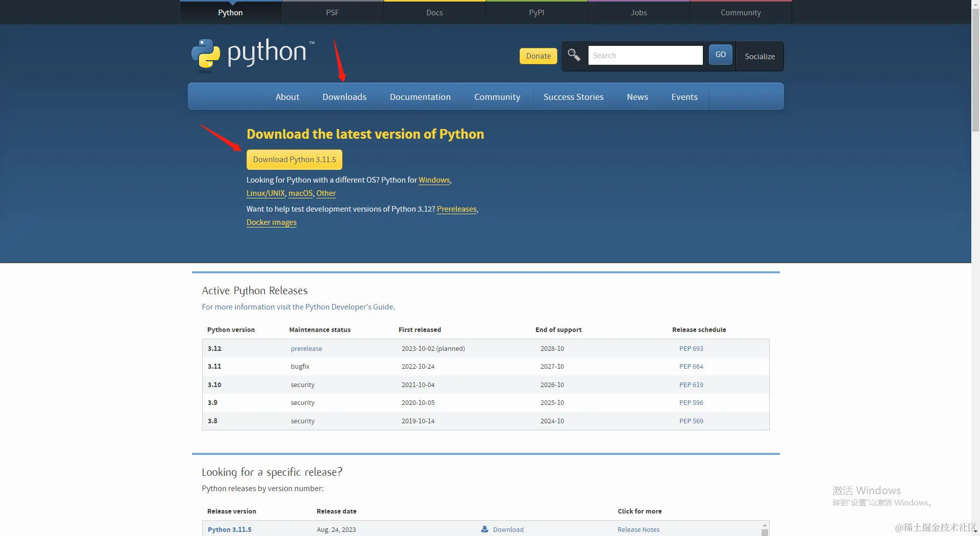Open the About menu
Screen dimensions: 980x536
(x=287, y=96)
